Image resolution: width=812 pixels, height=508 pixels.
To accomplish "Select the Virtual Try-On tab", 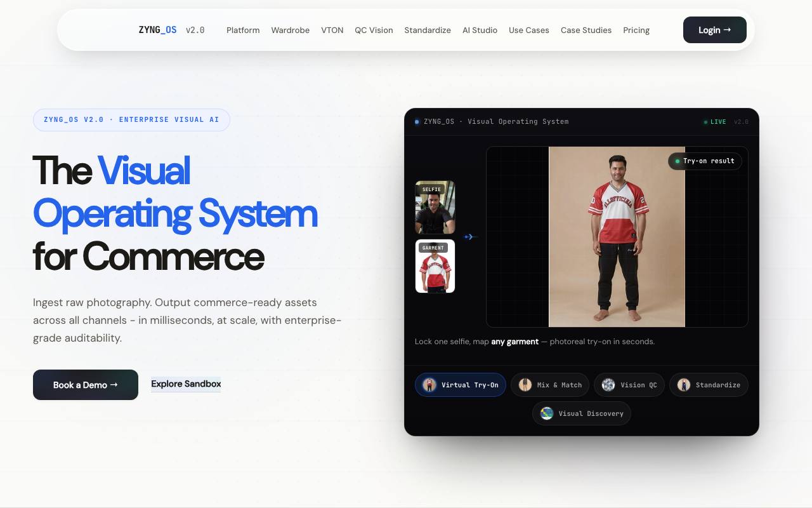I will 461,385.
